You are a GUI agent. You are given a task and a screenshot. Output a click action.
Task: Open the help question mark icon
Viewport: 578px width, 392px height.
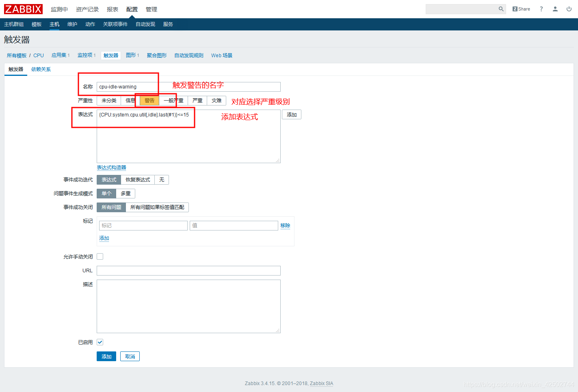click(x=541, y=9)
